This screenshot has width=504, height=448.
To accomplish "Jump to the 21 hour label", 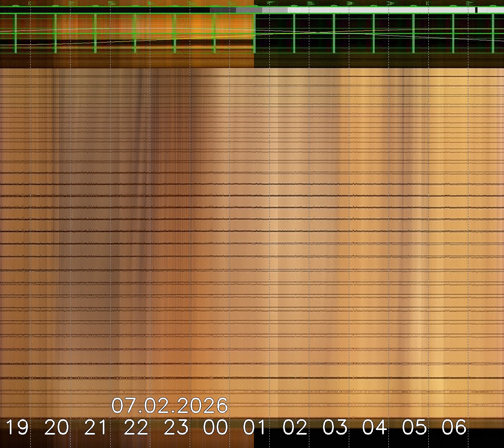I will (x=96, y=427).
